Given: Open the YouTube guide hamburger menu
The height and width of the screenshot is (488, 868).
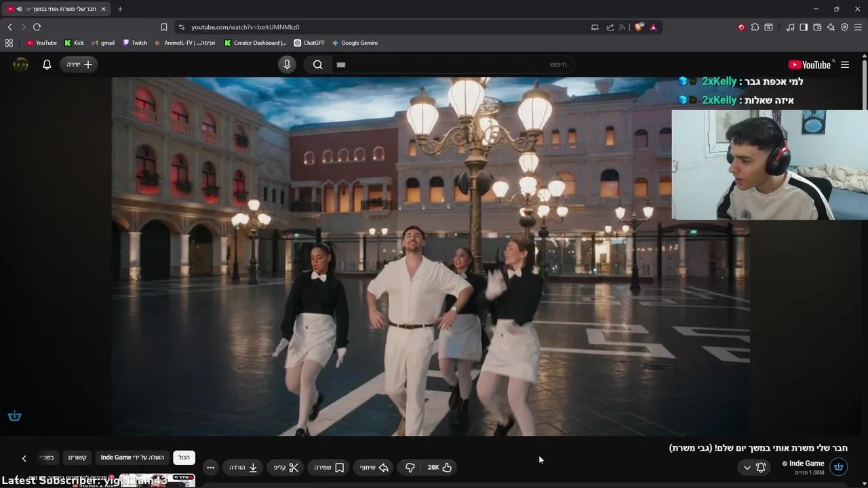Looking at the screenshot, I should coord(845,64).
